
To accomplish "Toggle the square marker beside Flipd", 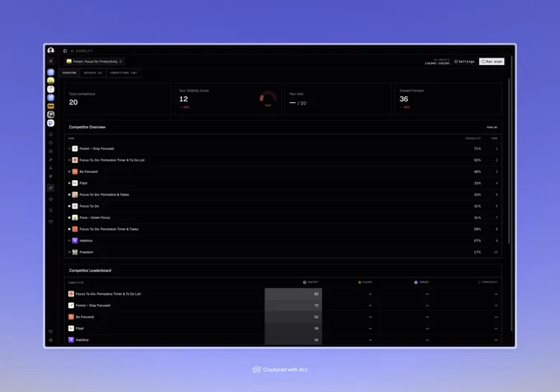I will [69, 183].
